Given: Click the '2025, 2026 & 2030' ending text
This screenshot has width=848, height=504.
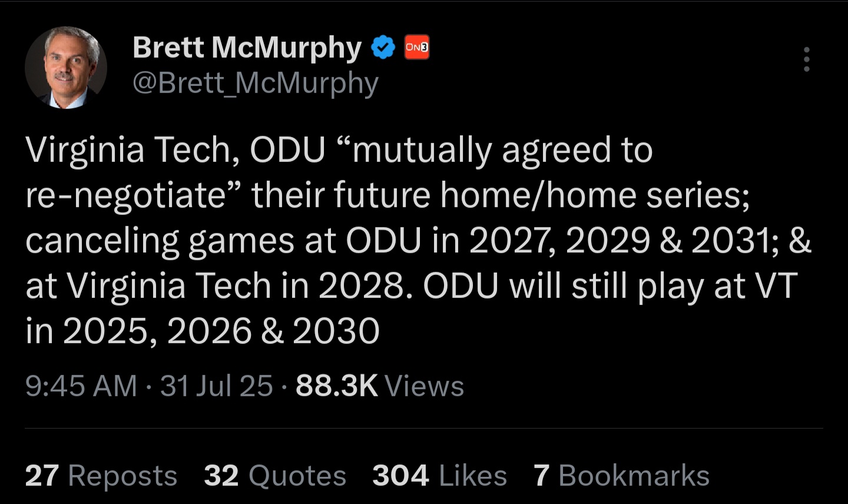Looking at the screenshot, I should (221, 331).
